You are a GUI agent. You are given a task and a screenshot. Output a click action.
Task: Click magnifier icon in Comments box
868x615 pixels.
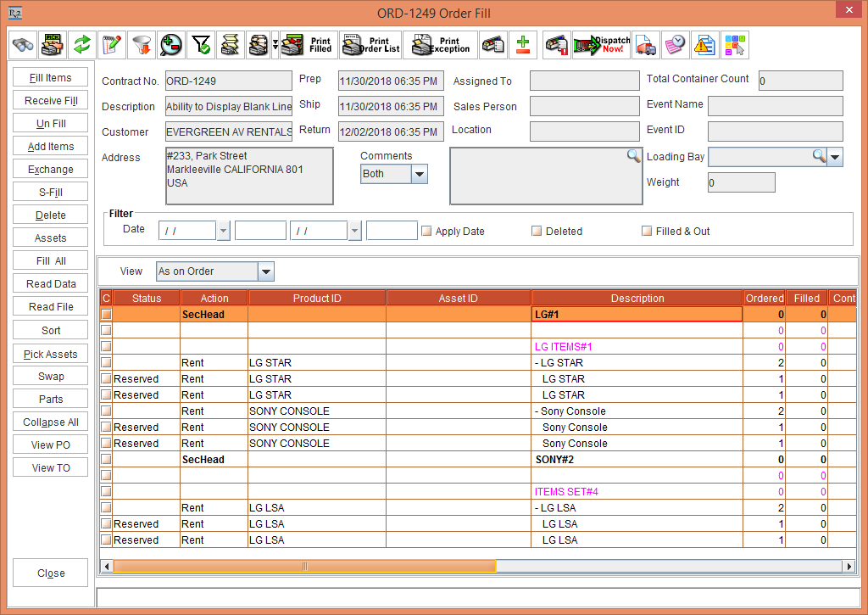[x=633, y=156]
